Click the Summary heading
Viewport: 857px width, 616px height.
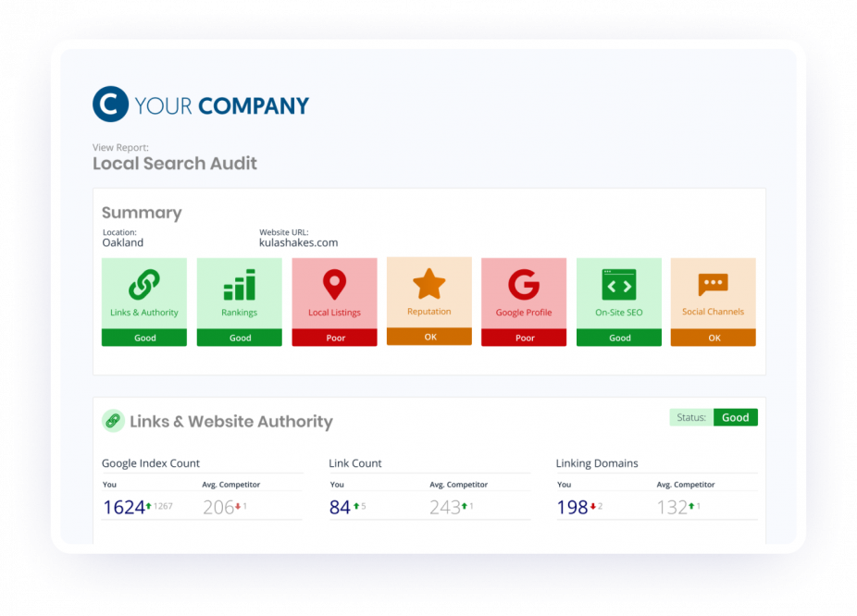pyautogui.click(x=142, y=213)
